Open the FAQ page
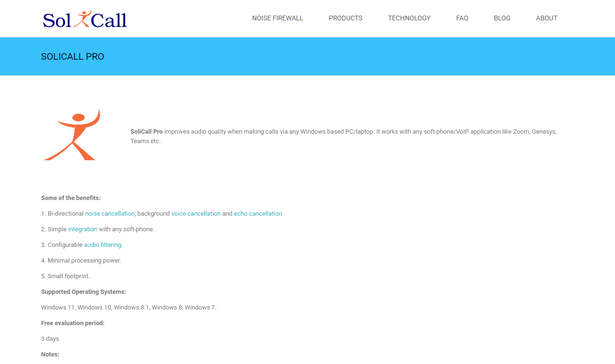The image size is (615, 364). pos(462,18)
